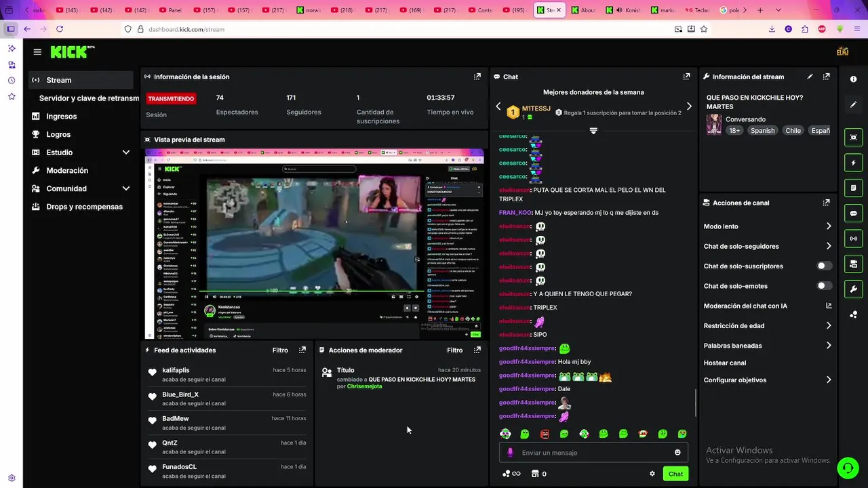The height and width of the screenshot is (488, 868).
Task: Click Hostear canal option
Action: pos(725,363)
